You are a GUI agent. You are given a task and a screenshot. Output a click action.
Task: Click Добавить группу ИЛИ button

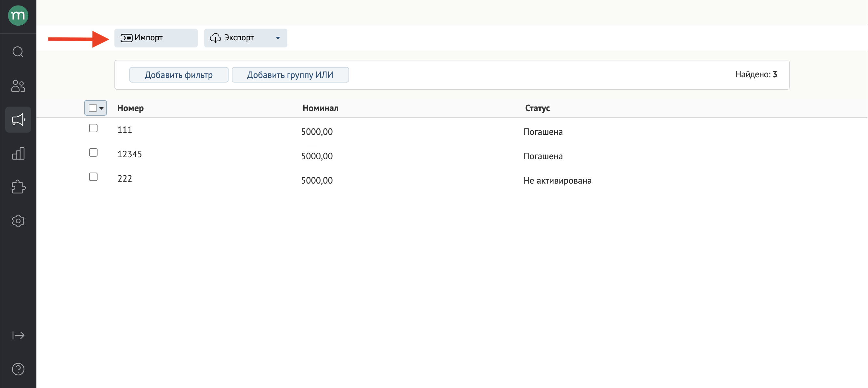[x=290, y=75]
